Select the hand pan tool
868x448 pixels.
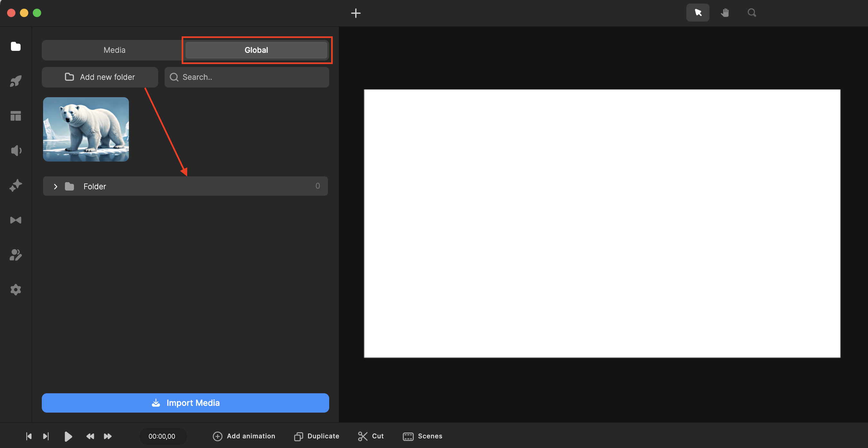[x=725, y=13]
